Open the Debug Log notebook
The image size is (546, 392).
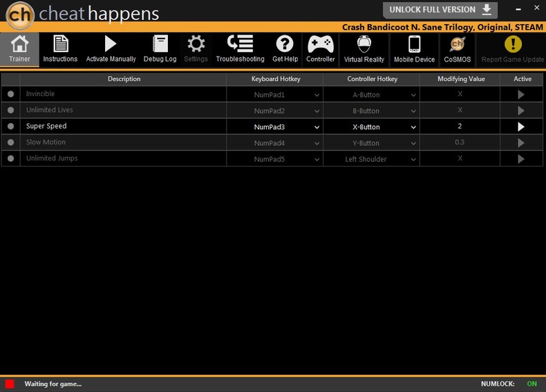(x=160, y=49)
